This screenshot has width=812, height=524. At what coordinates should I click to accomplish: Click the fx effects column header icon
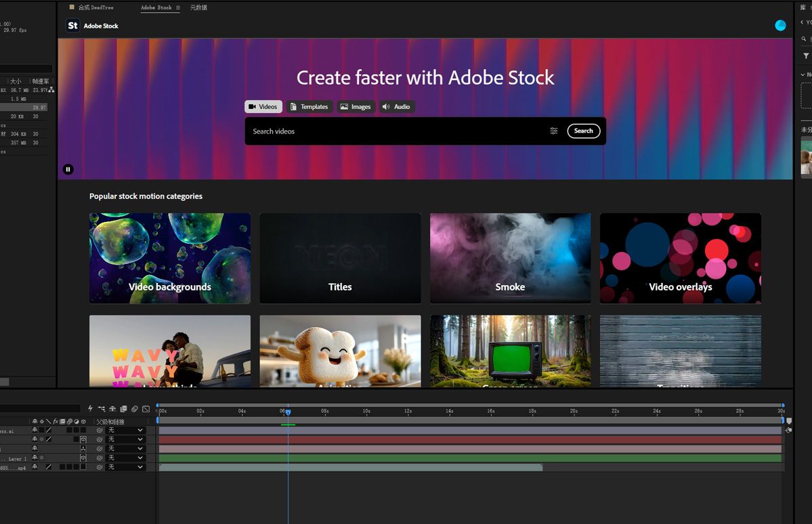pos(56,422)
